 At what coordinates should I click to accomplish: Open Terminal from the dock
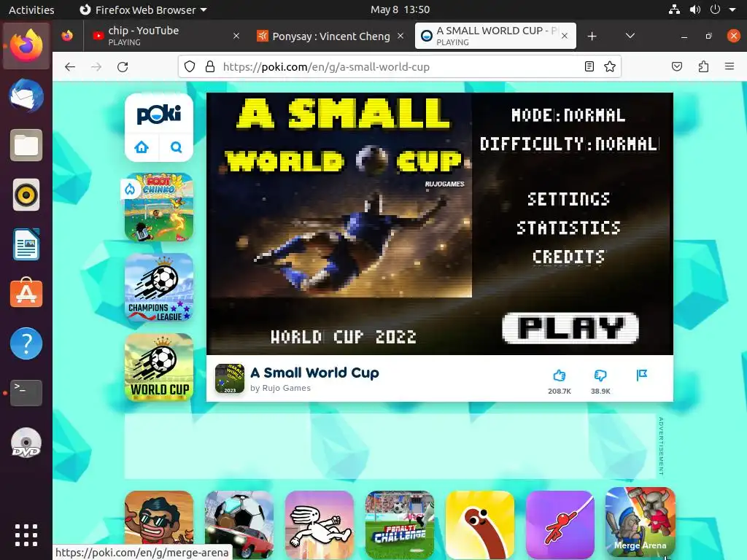26,393
